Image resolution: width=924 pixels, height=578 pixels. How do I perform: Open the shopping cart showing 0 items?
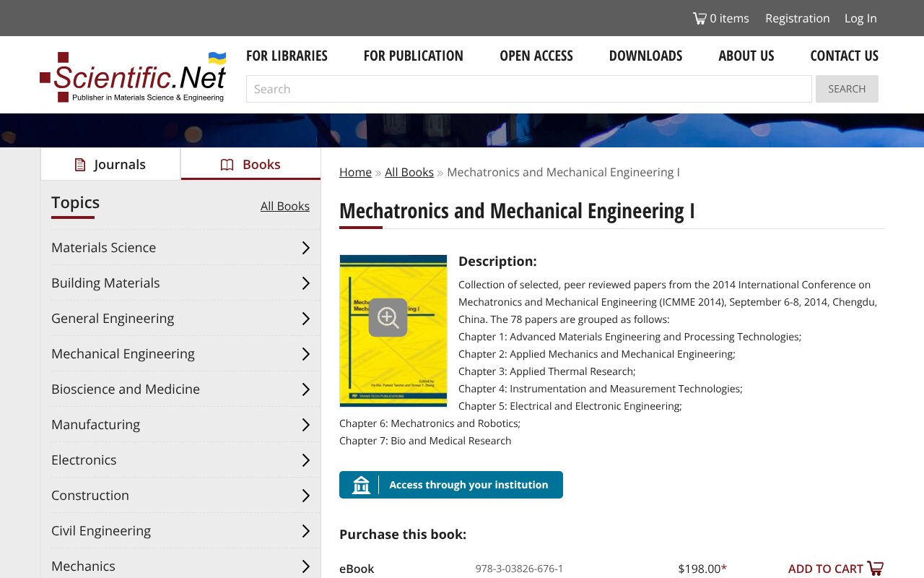pos(720,18)
